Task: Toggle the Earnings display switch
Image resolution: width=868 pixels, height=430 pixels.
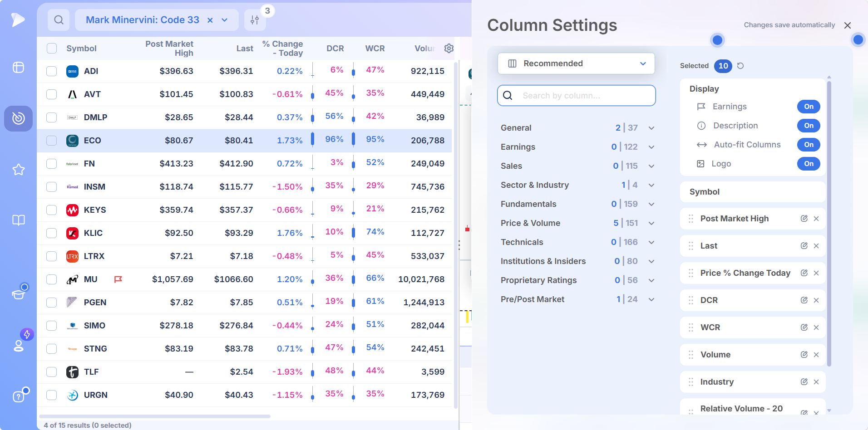Action: tap(809, 107)
